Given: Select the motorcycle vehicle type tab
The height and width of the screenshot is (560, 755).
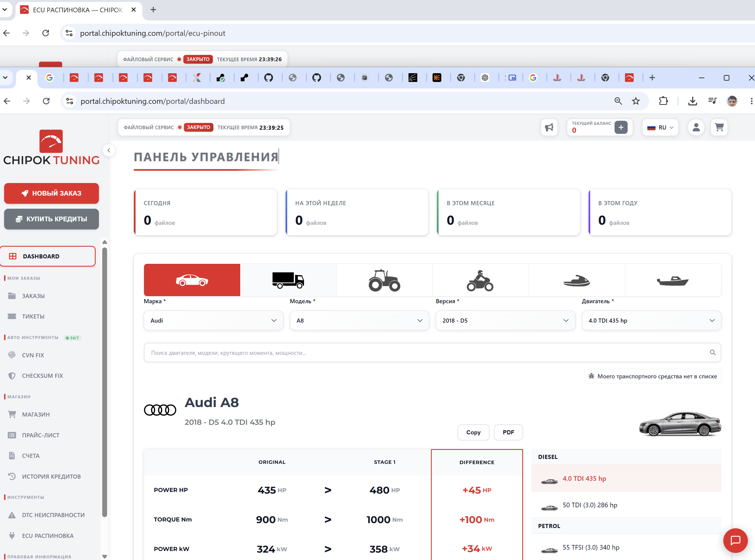Looking at the screenshot, I should tap(480, 280).
